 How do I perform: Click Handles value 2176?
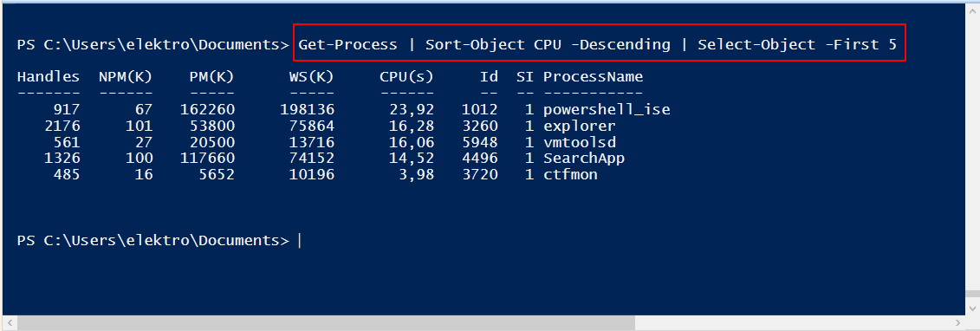click(x=62, y=127)
